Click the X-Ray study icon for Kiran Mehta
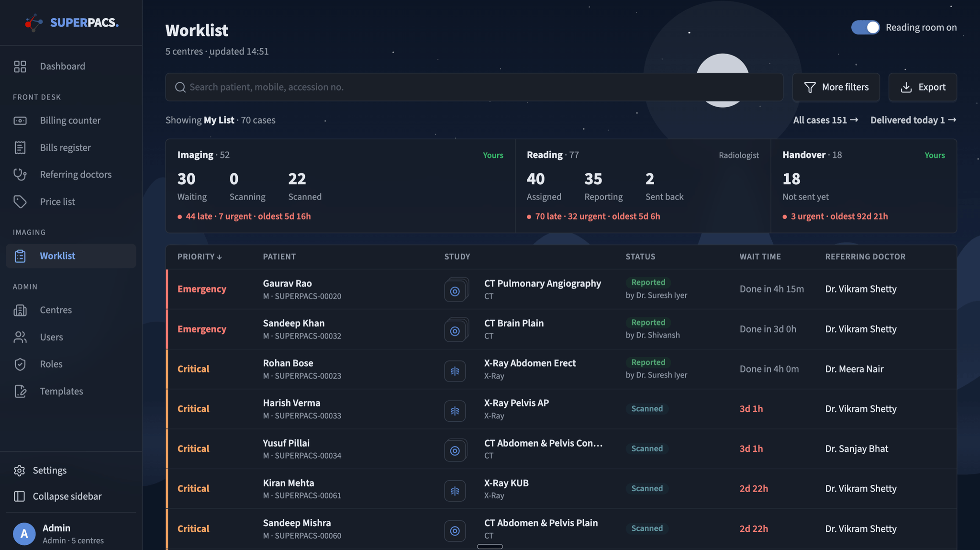Viewport: 980px width, 550px height. coord(455,491)
